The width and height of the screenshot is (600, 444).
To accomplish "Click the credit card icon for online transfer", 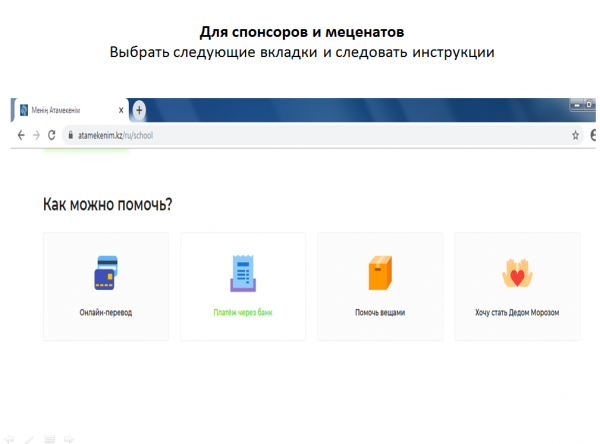I will click(x=105, y=272).
